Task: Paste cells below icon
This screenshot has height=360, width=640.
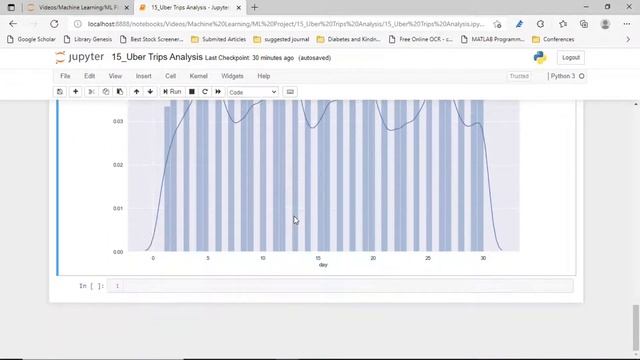Action: click(120, 92)
